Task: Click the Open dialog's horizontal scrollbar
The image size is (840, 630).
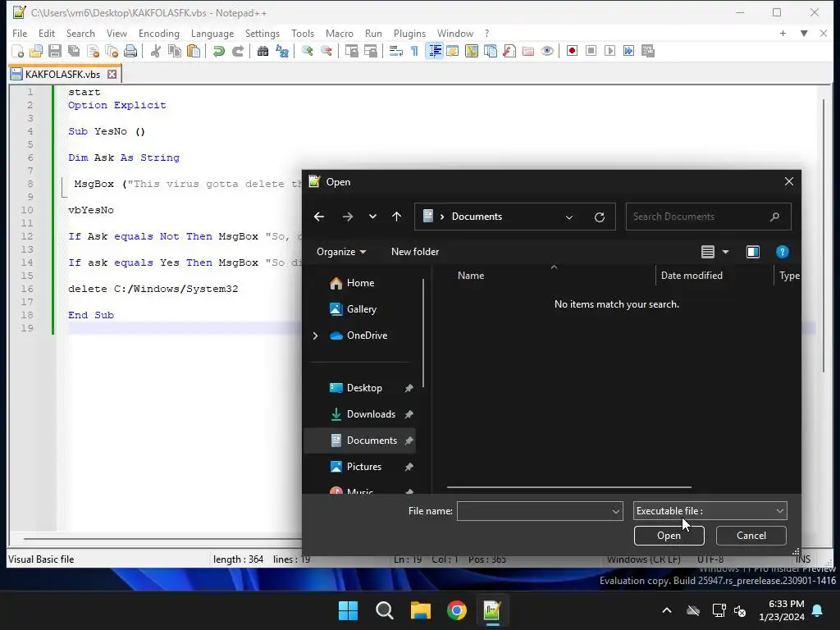Action: (x=569, y=487)
